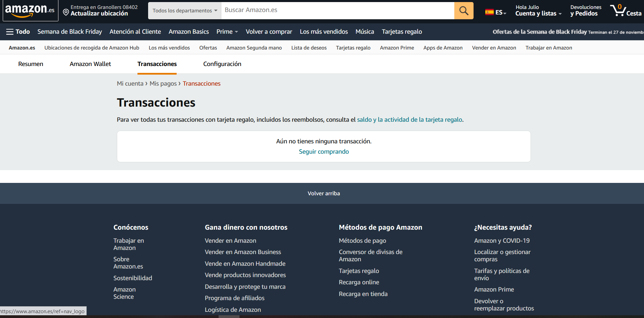Open footer link Sobre Amazon.es

[x=128, y=263]
